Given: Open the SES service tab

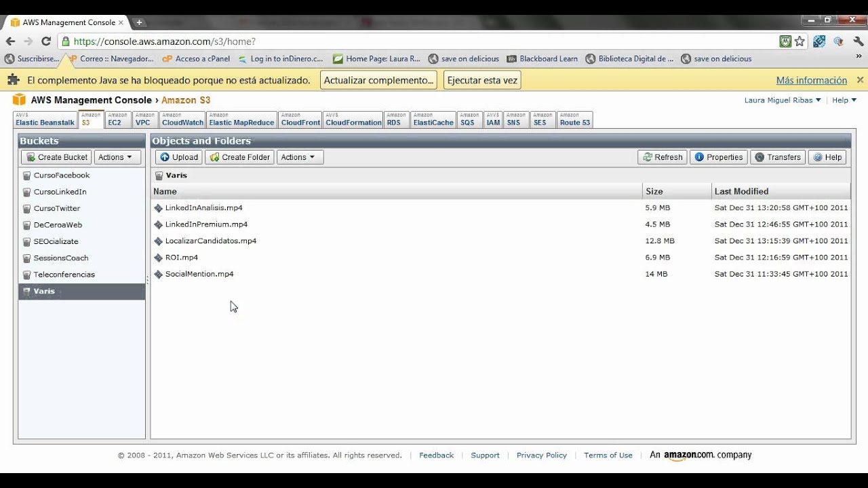Looking at the screenshot, I should (542, 119).
